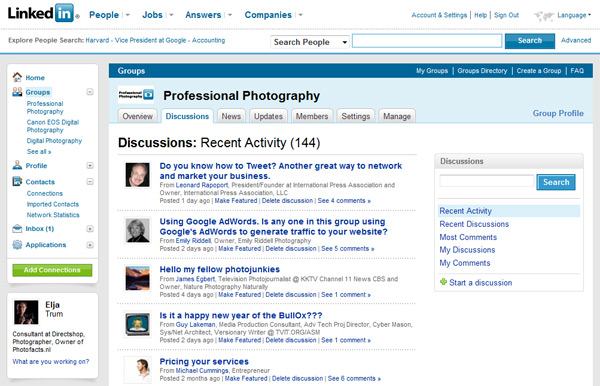Open James Egbert's landscape avatar

tap(137, 278)
